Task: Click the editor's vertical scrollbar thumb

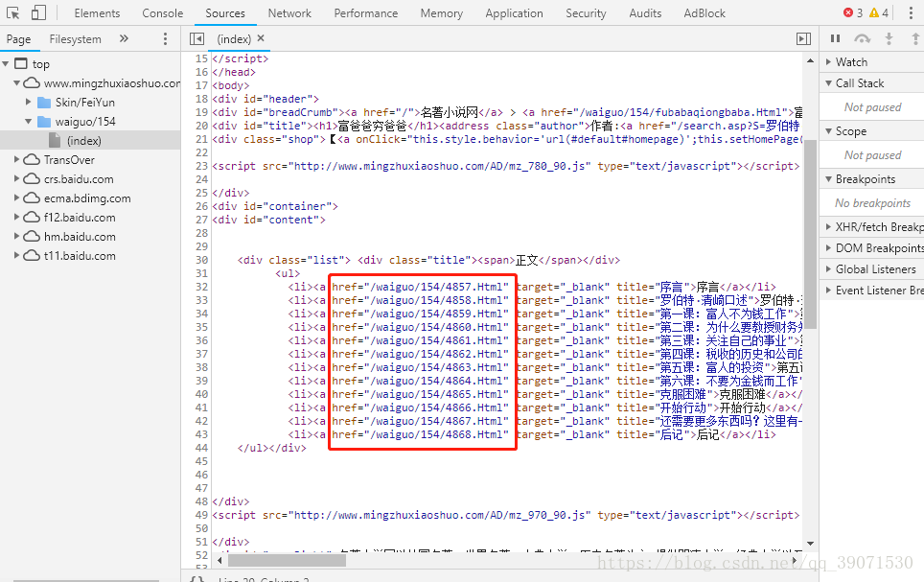Action: pyautogui.click(x=810, y=234)
